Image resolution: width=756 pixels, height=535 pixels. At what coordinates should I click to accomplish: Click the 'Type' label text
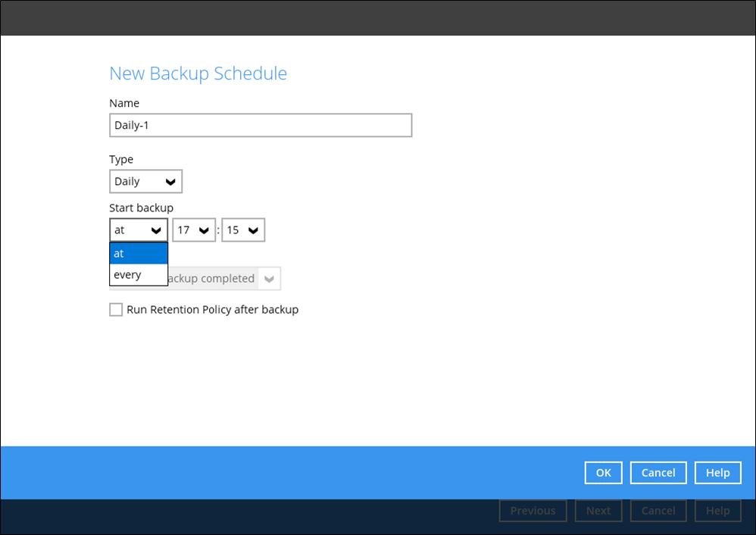coord(121,159)
